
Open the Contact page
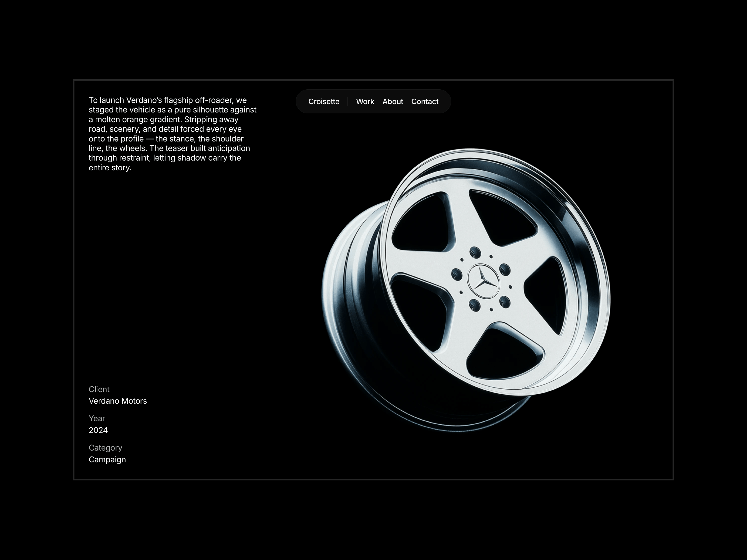424,101
